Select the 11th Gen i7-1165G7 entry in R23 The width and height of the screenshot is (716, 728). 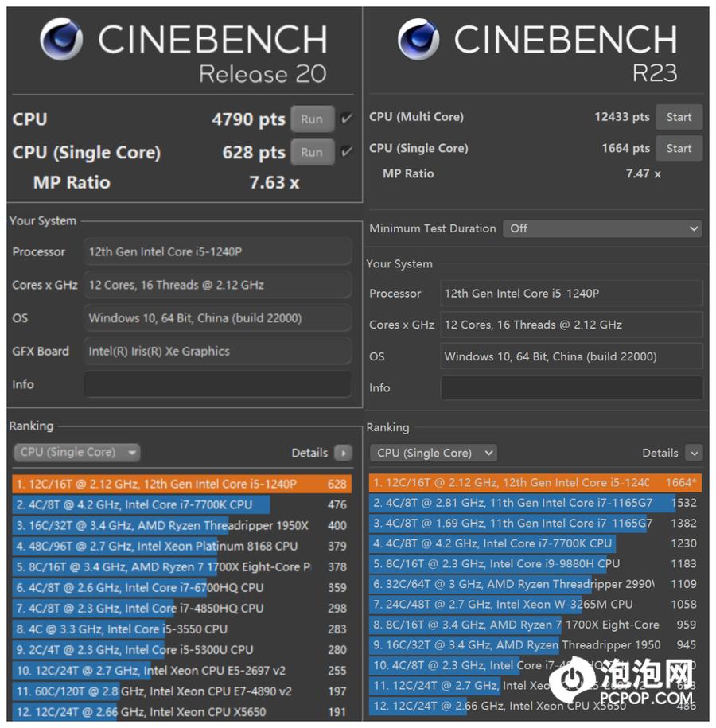pos(509,502)
